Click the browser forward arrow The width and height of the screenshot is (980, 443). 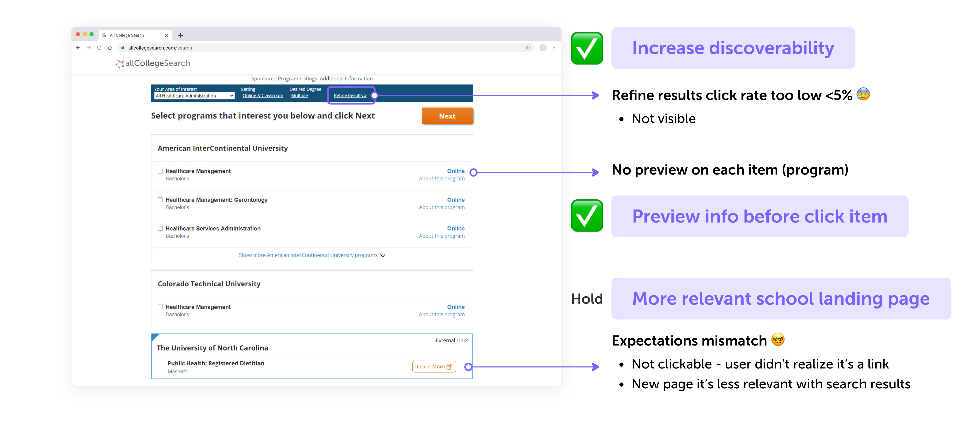pos(89,47)
